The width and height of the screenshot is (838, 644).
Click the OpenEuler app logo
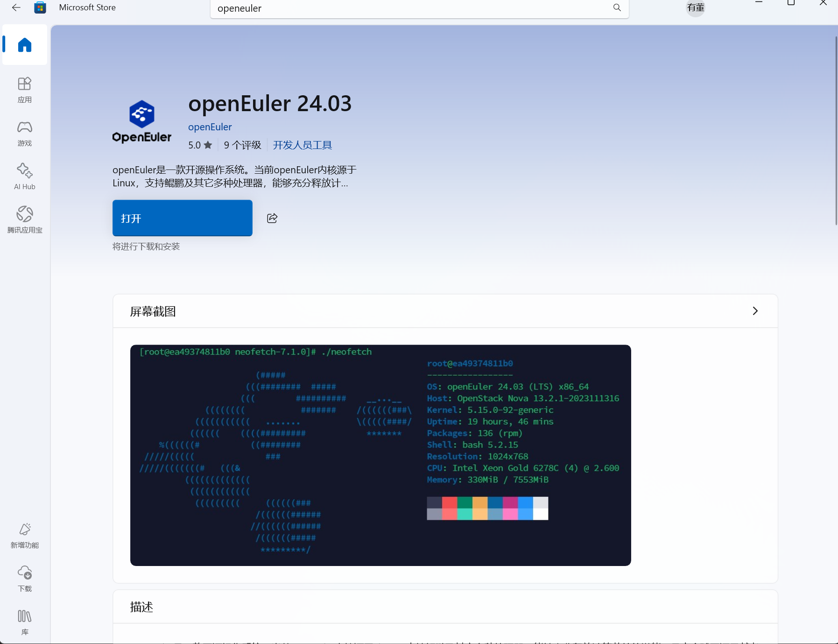click(x=142, y=121)
